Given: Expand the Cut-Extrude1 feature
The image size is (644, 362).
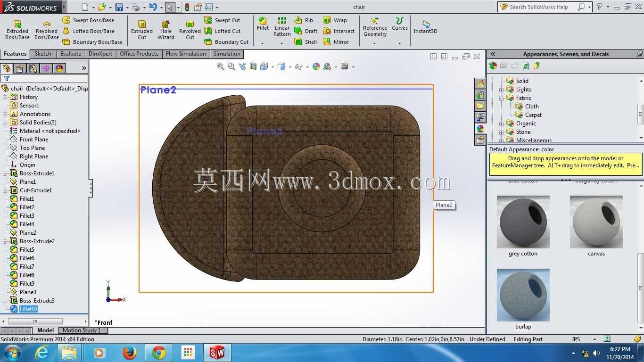Looking at the screenshot, I should [x=5, y=190].
